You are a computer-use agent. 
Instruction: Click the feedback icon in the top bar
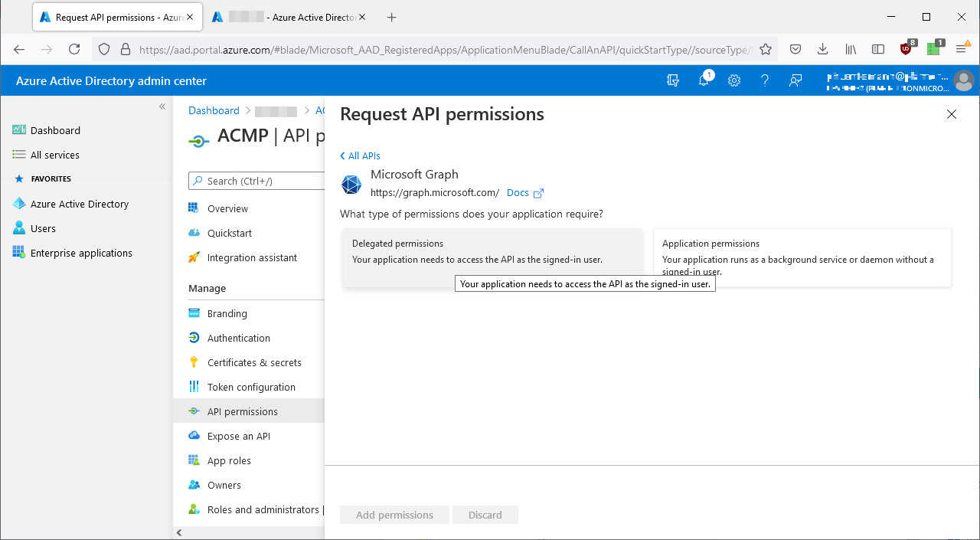tap(795, 80)
